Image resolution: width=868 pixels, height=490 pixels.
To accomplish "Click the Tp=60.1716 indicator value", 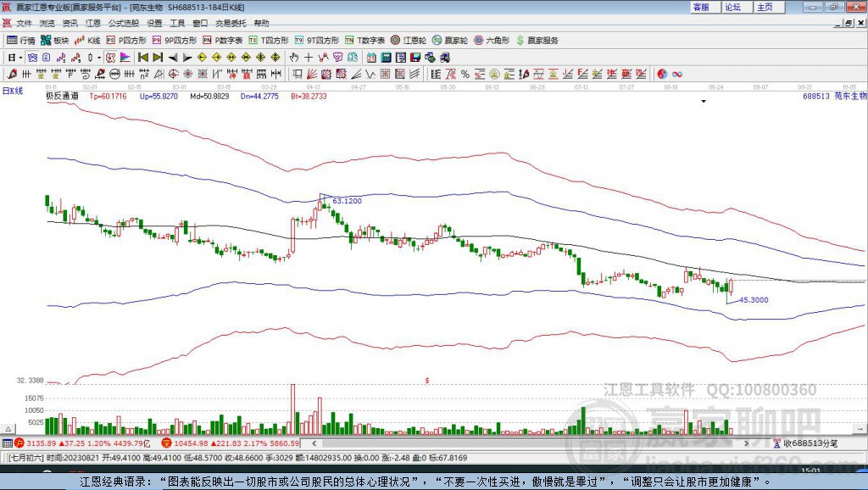I will (x=108, y=96).
